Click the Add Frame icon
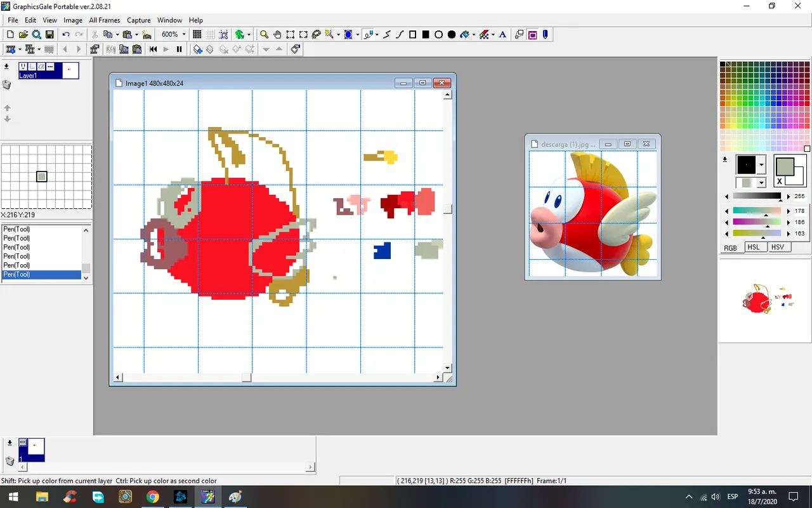This screenshot has width=812, height=508. (x=10, y=49)
